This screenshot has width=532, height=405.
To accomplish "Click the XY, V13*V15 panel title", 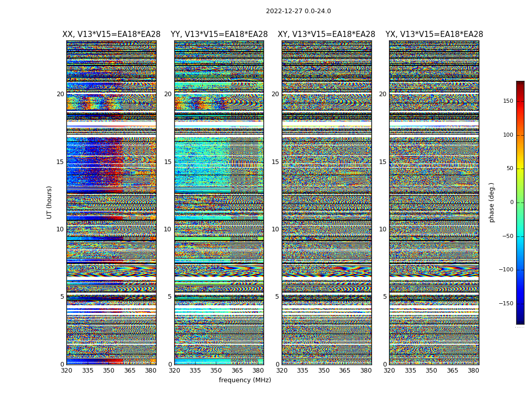I will tap(326, 34).
